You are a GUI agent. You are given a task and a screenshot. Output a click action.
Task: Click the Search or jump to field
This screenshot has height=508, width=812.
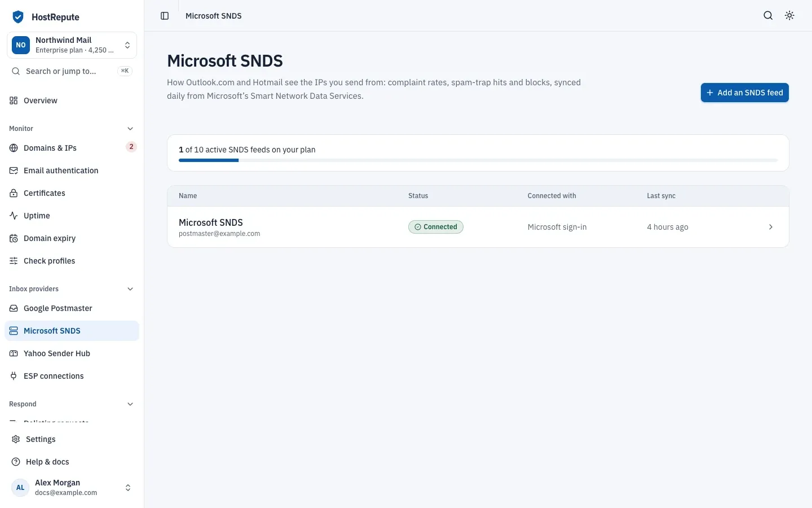pyautogui.click(x=72, y=71)
